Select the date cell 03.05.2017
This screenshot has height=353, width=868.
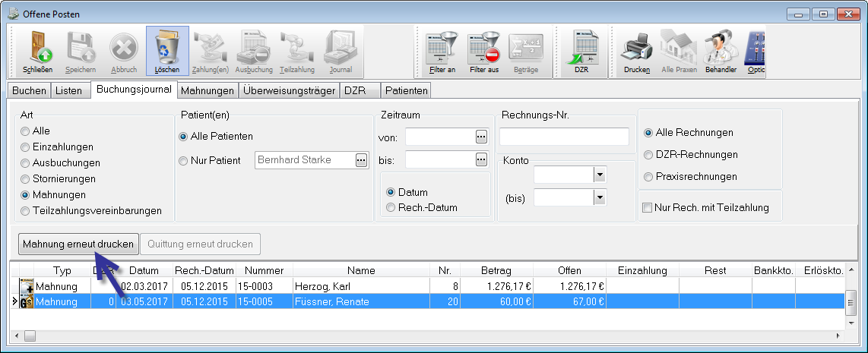(x=144, y=301)
